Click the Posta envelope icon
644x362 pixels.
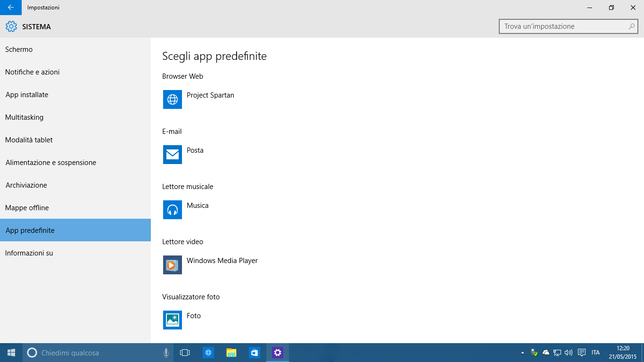173,155
